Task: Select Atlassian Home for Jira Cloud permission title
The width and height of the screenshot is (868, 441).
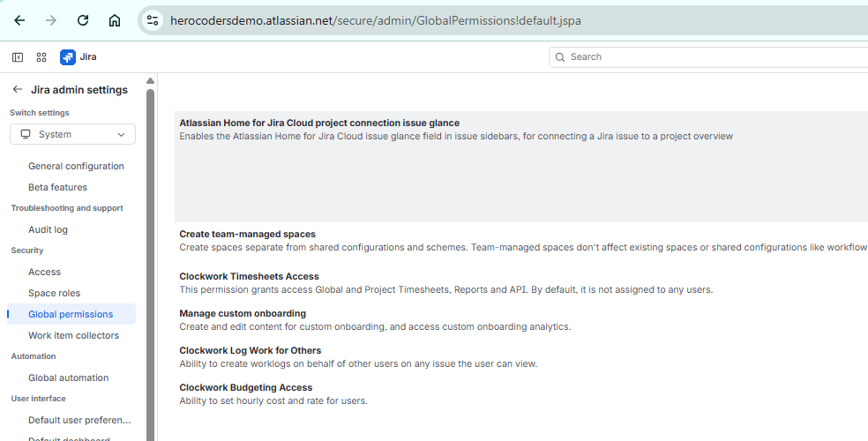Action: [319, 123]
